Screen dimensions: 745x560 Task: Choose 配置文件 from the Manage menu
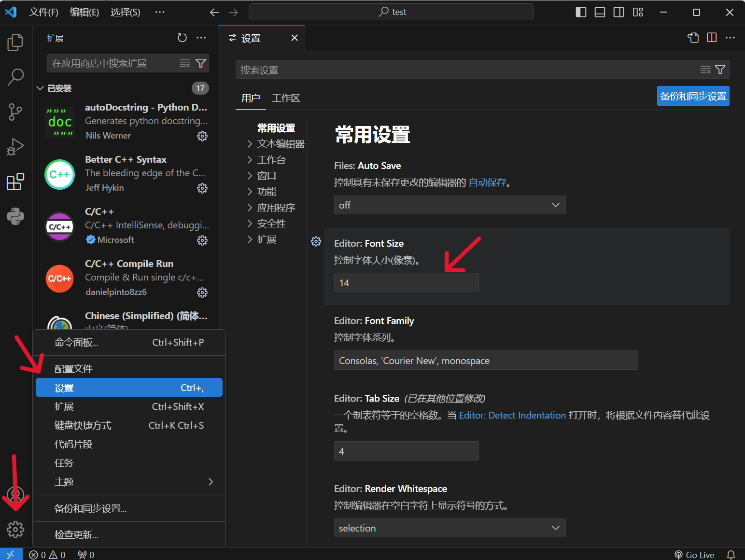pos(129,369)
